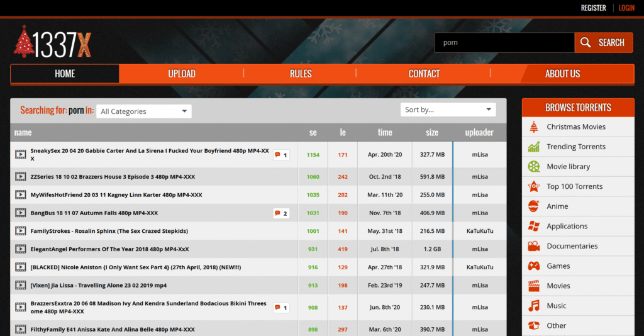Open the comment bubble showing 2 comments
644x336 pixels.
[x=281, y=213]
